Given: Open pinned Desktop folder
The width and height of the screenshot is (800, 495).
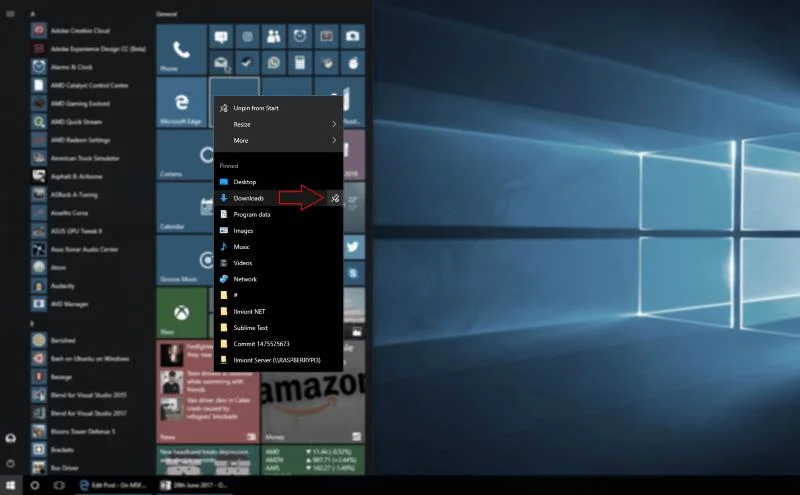Looking at the screenshot, I should [x=278, y=182].
